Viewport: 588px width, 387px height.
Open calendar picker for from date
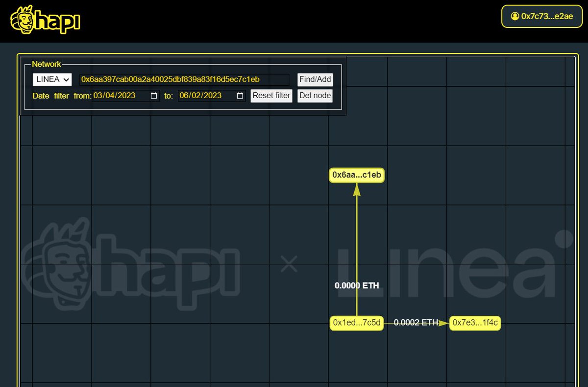[x=154, y=96]
